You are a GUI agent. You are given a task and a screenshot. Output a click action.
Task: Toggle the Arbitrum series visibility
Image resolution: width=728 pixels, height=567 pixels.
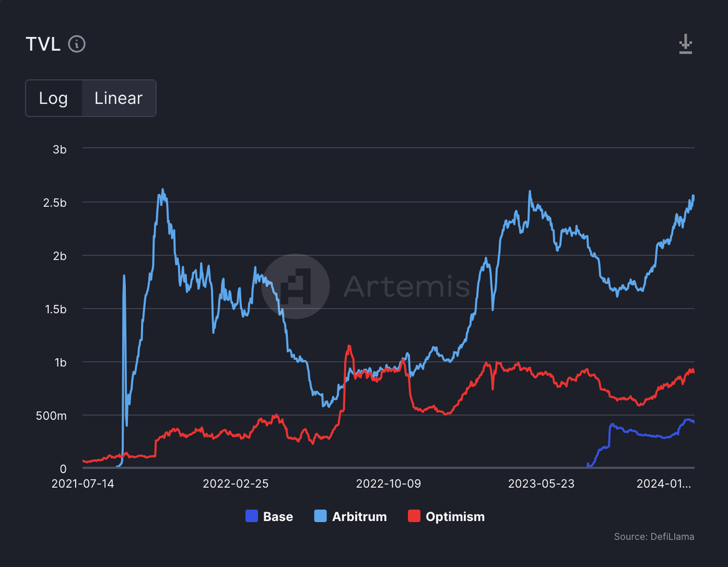pos(350,516)
